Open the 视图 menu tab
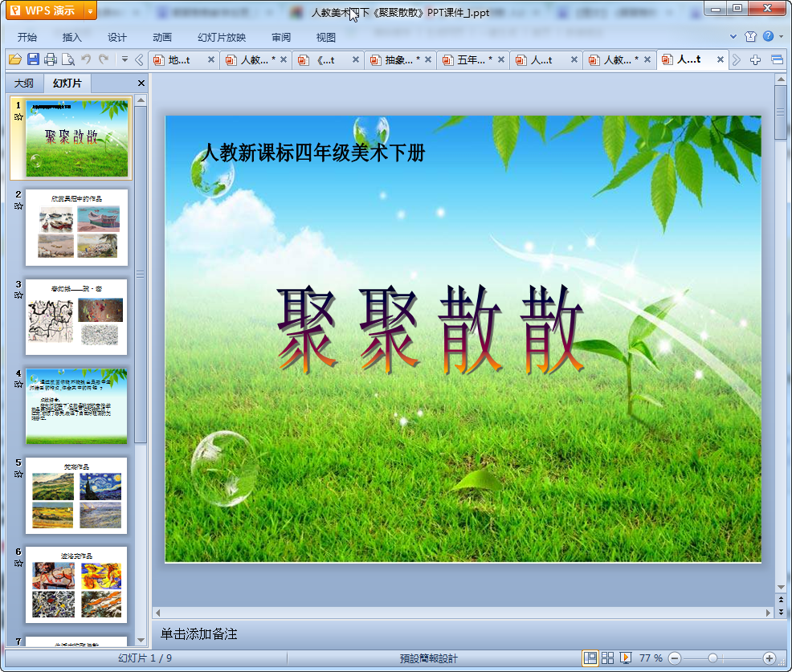The image size is (792, 672). [x=326, y=37]
